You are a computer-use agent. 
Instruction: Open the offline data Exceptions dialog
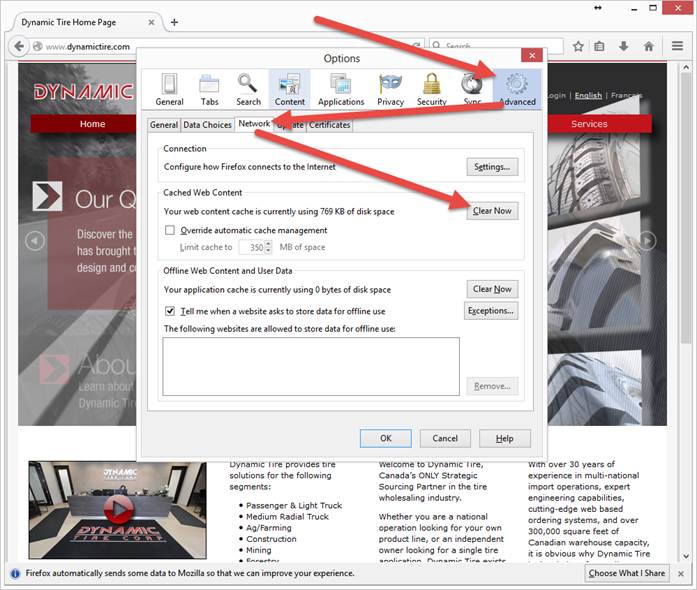[491, 311]
